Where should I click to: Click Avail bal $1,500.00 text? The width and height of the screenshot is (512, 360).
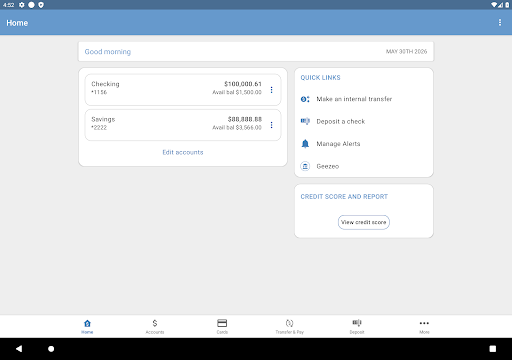point(237,92)
